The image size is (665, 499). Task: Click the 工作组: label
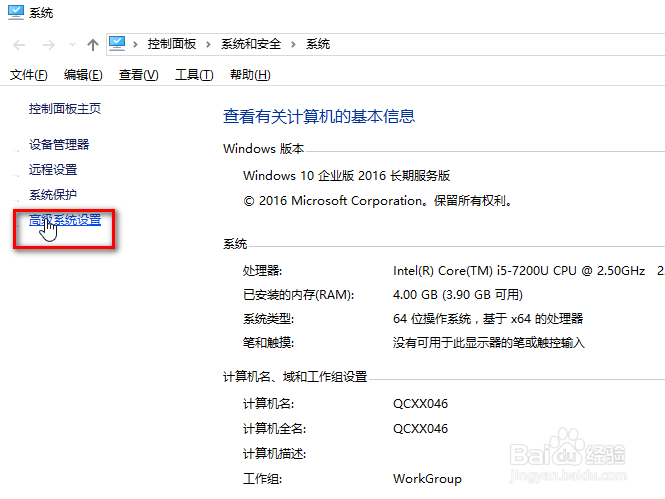point(262,479)
